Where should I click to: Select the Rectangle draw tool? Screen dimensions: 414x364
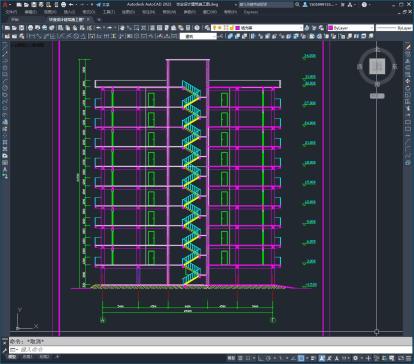5,75
